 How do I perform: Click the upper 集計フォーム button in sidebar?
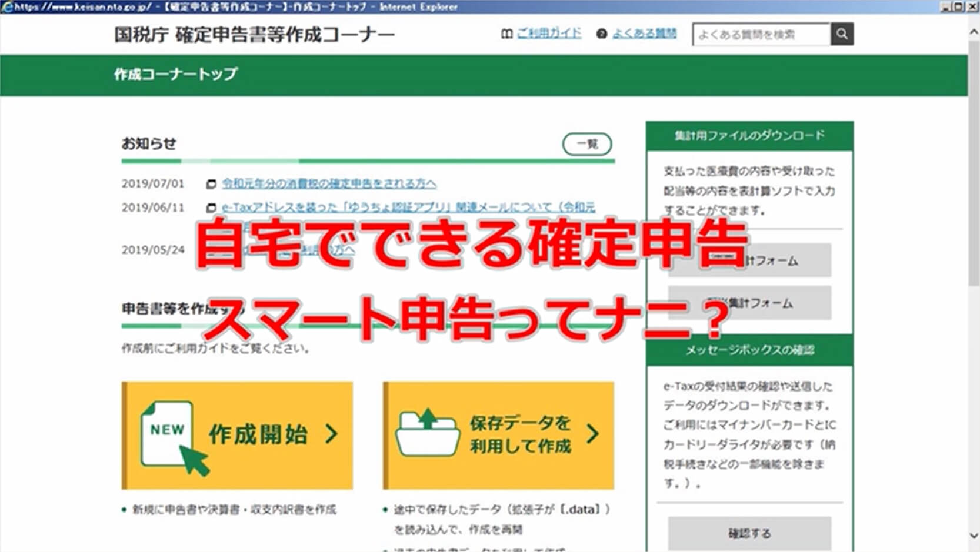(749, 260)
